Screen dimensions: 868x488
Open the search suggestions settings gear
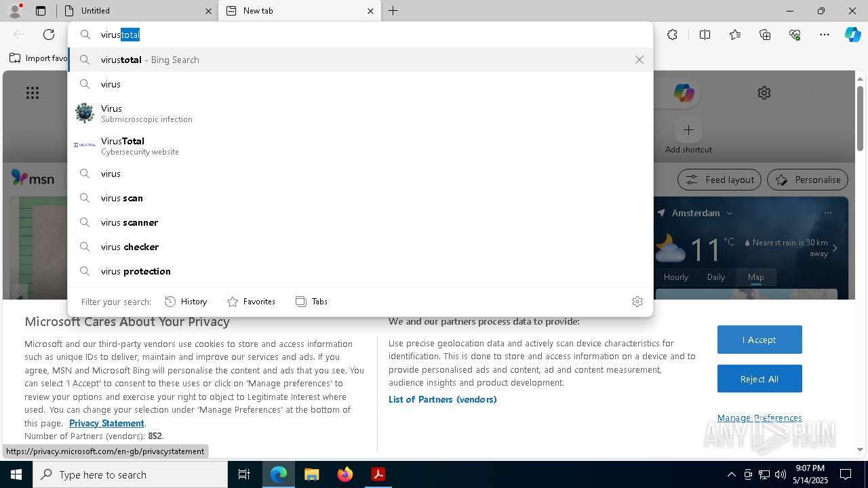click(637, 302)
